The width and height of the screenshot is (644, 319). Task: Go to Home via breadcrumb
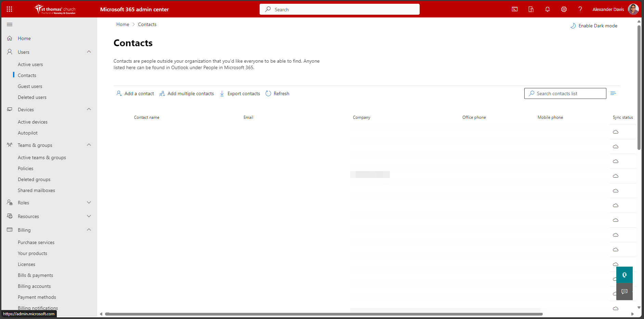tap(123, 24)
